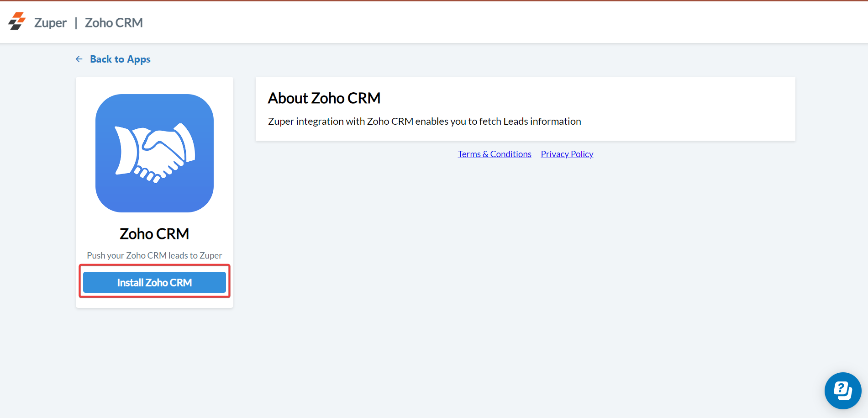Open the Privacy Policy link

pyautogui.click(x=567, y=154)
